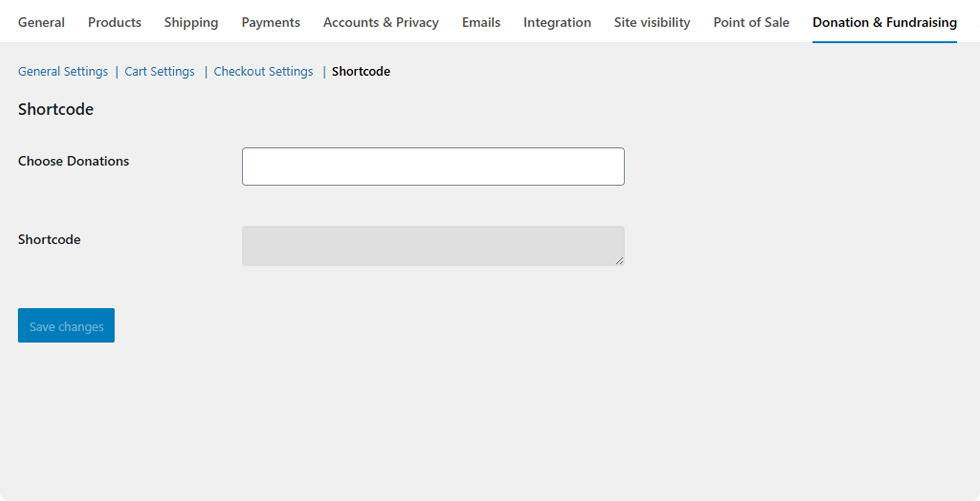Select the Donation & Fundraising tab
Screen dimensions: 980x501
click(884, 22)
